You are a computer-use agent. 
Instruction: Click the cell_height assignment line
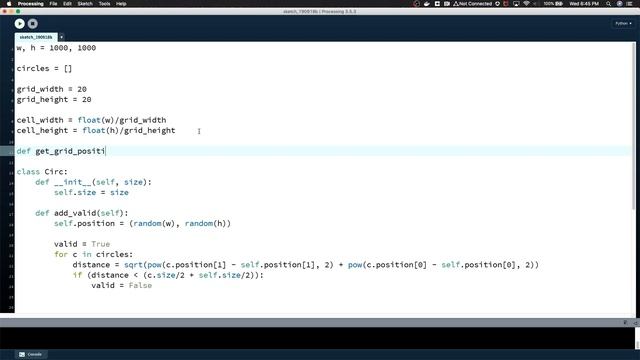[96, 131]
